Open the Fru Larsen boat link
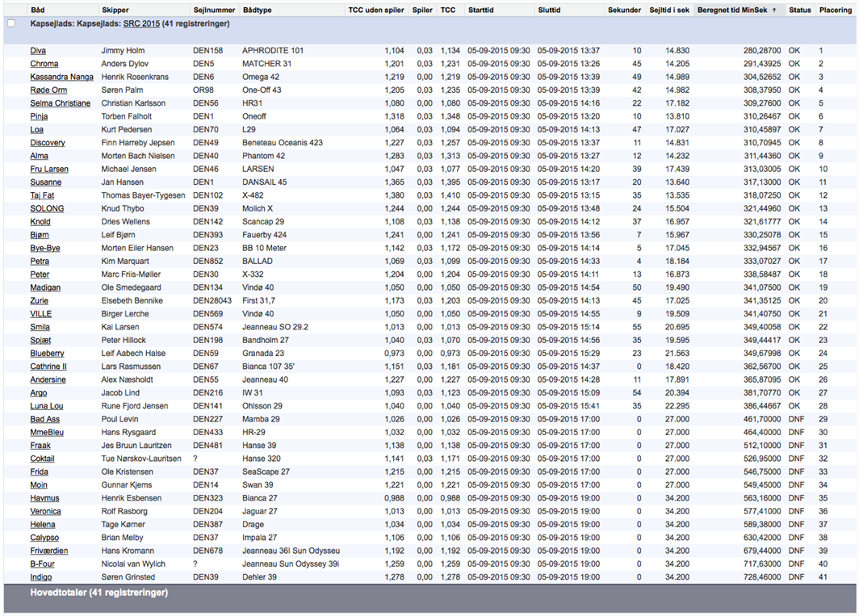Screen dimensions: 859x616 [x=49, y=169]
